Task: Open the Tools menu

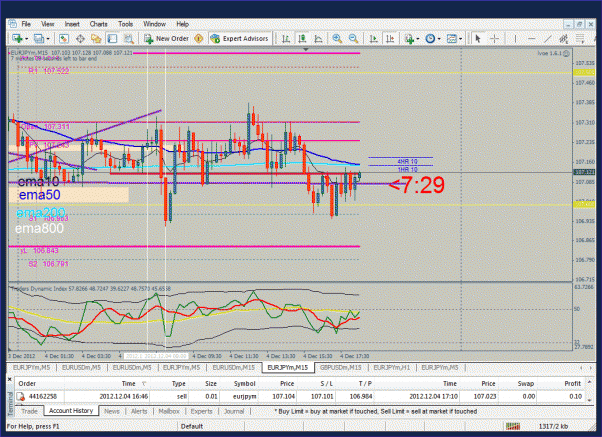Action: [x=126, y=24]
